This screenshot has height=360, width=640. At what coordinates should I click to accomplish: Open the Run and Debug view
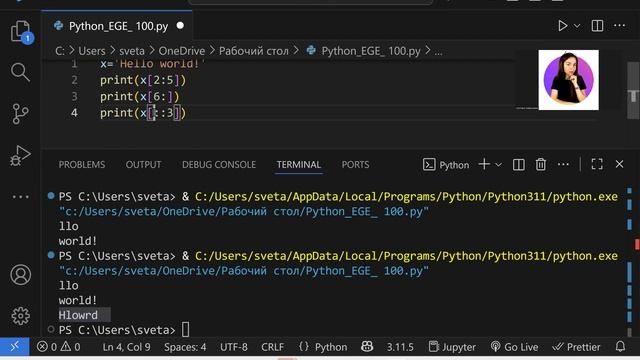[x=20, y=156]
